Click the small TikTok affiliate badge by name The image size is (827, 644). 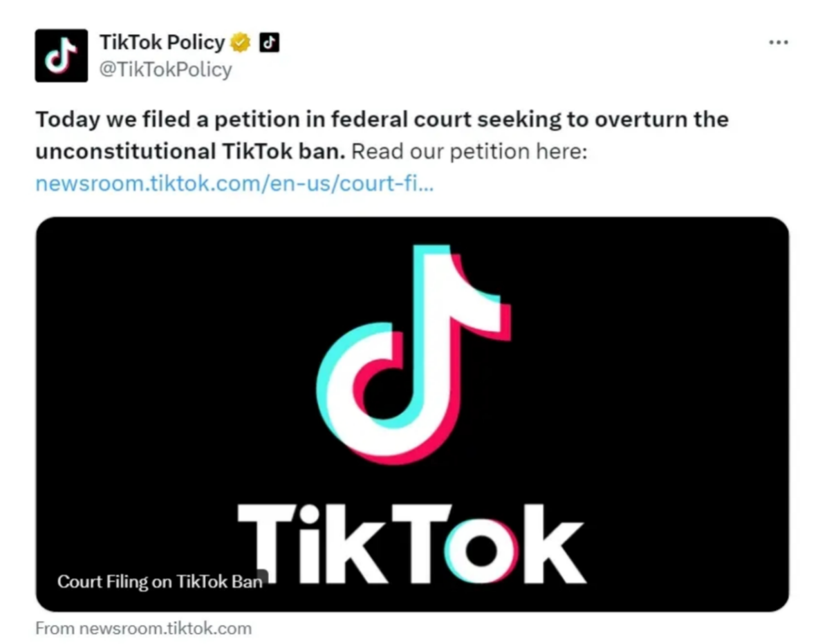[268, 43]
